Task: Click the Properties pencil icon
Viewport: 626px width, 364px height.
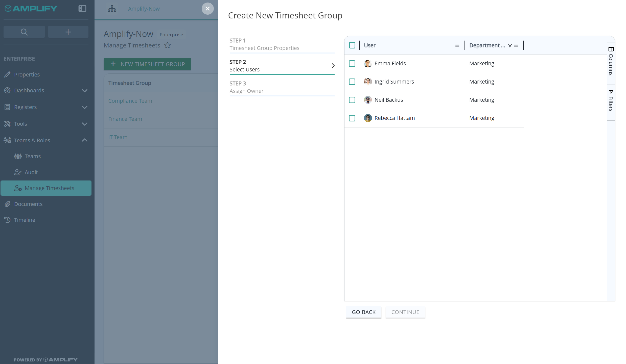Action: [7, 74]
